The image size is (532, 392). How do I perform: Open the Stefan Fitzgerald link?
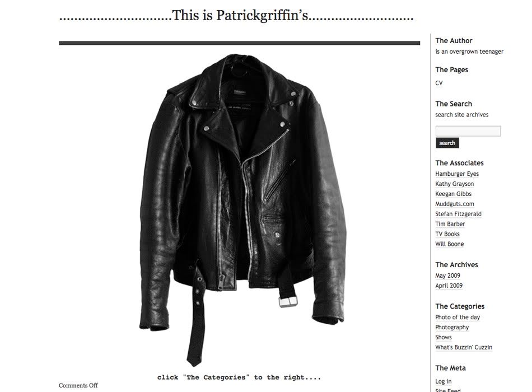[458, 214]
